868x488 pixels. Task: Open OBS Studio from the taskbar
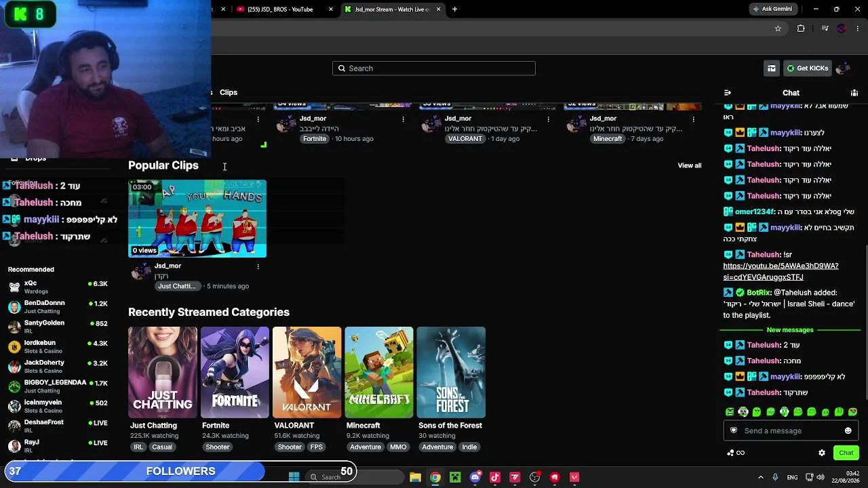(535, 477)
